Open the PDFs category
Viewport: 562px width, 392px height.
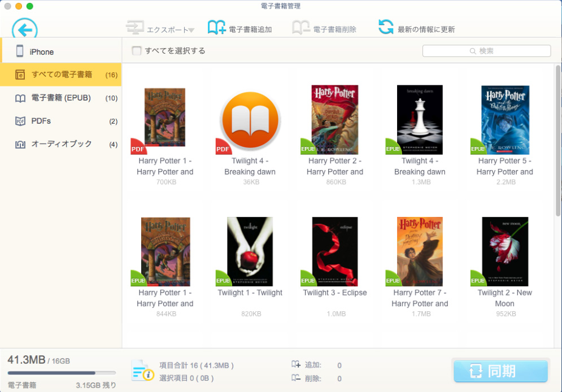60,121
